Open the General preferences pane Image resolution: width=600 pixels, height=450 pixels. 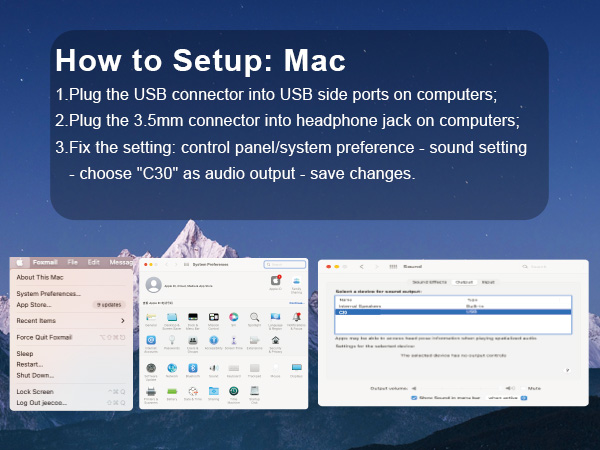tap(151, 317)
